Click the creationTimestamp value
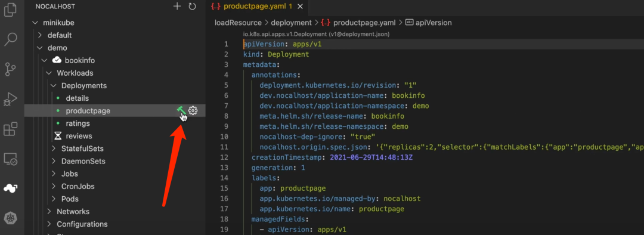Screen dimensions: 644x235 (x=371, y=157)
